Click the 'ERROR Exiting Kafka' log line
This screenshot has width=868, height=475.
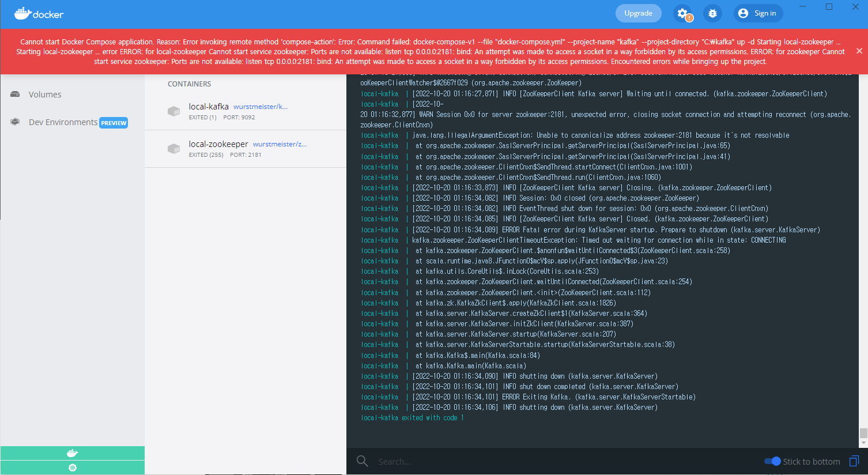coord(529,397)
